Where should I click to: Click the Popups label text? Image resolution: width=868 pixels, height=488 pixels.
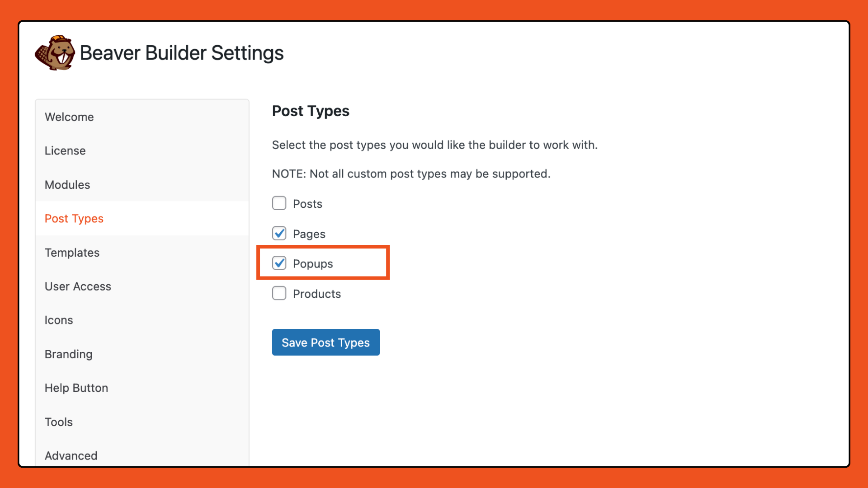pyautogui.click(x=313, y=264)
